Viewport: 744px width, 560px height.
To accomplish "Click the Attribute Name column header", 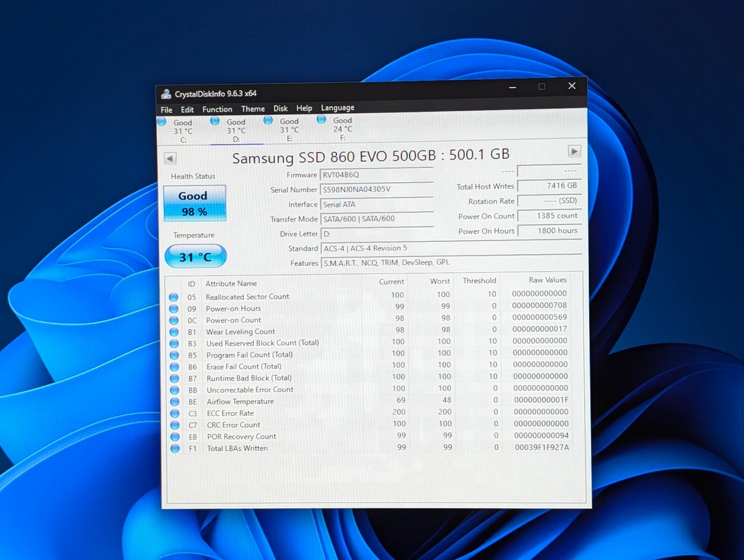I will click(x=231, y=283).
